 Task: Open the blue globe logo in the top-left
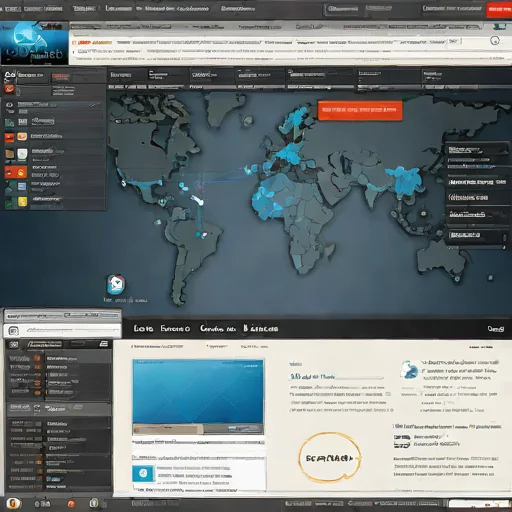[34, 43]
